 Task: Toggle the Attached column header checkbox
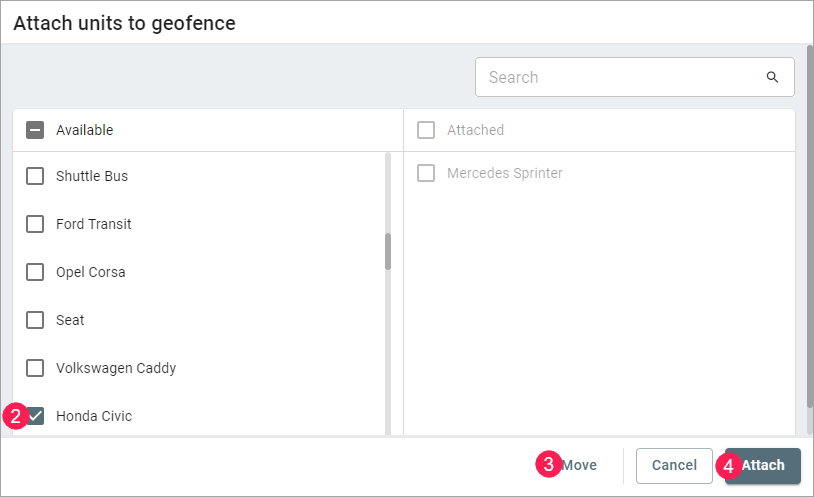(x=426, y=130)
